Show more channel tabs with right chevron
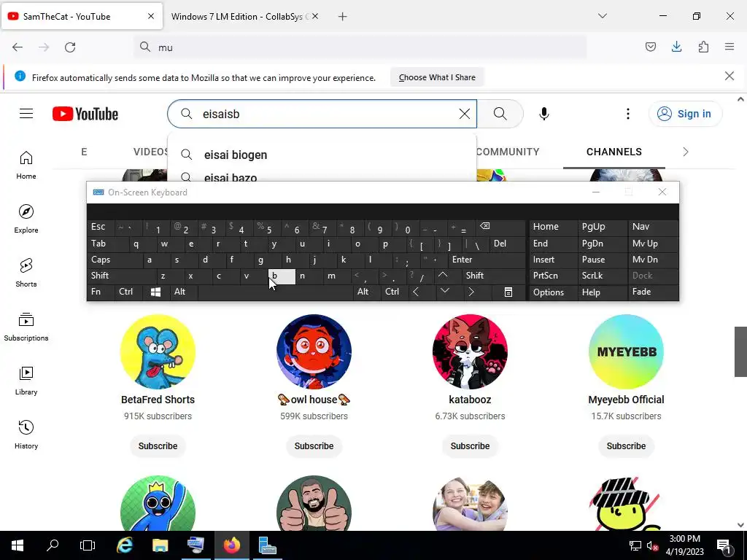The width and height of the screenshot is (747, 560). click(686, 152)
